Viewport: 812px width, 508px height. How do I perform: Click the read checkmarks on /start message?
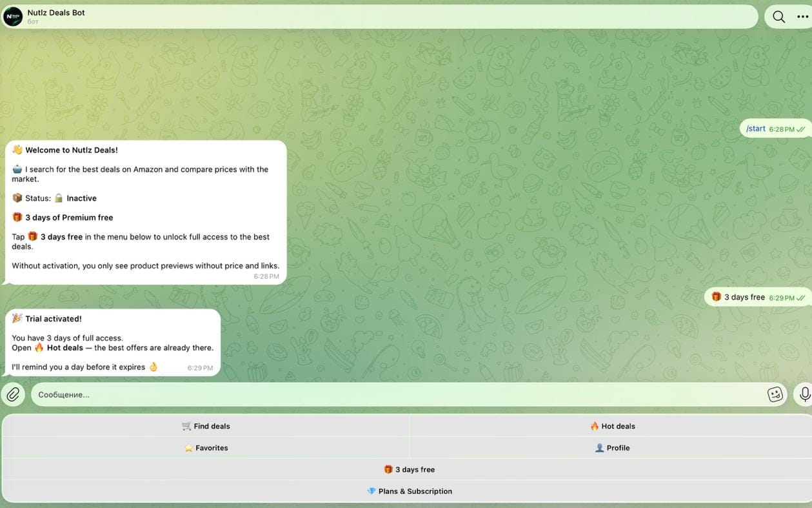[x=801, y=129]
